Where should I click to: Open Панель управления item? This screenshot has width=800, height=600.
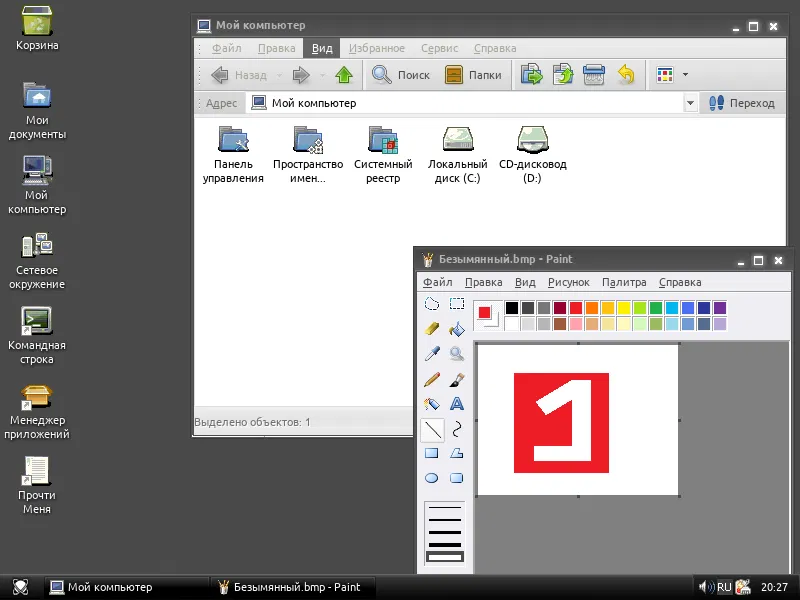click(x=233, y=155)
